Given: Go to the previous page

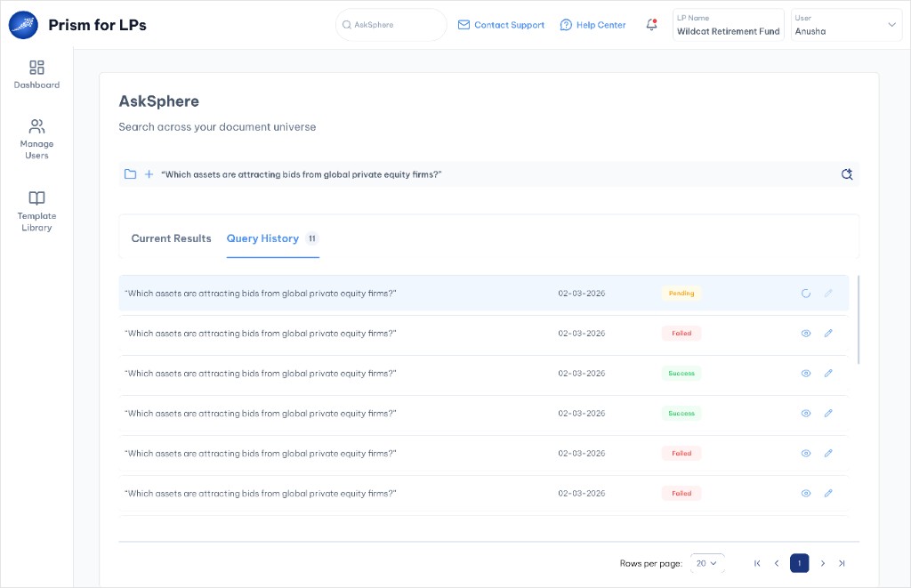Looking at the screenshot, I should pyautogui.click(x=777, y=564).
